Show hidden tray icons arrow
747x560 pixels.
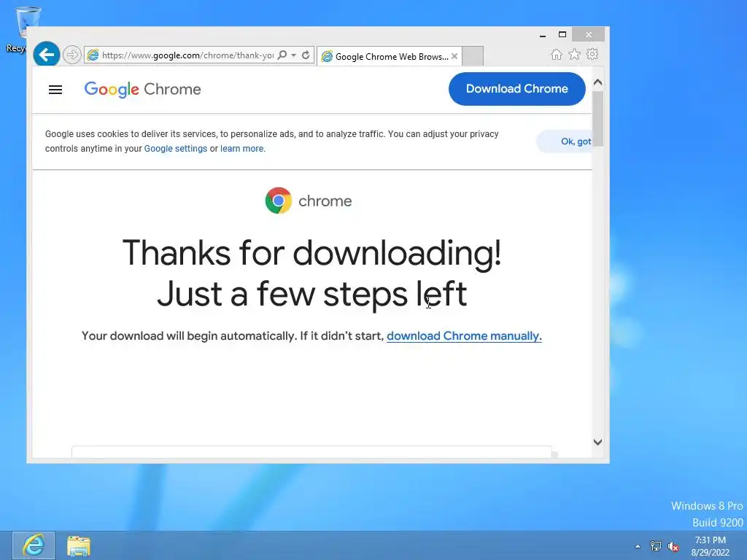638,547
